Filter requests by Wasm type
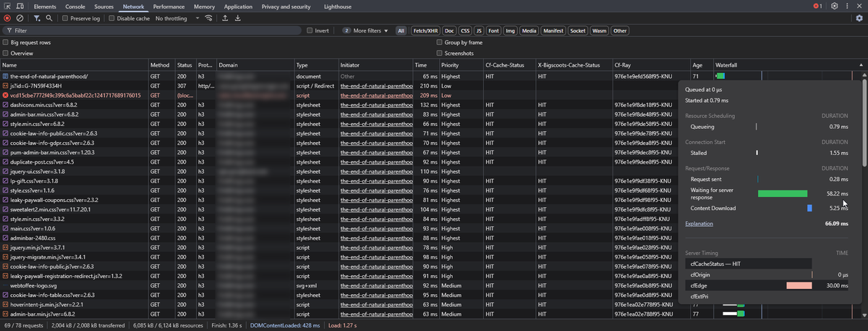The image size is (868, 331). point(600,30)
